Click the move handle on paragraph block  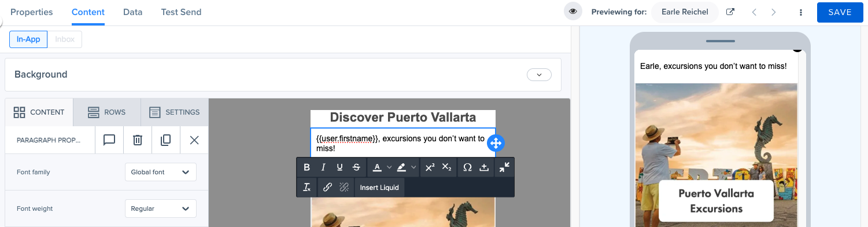coord(496,143)
